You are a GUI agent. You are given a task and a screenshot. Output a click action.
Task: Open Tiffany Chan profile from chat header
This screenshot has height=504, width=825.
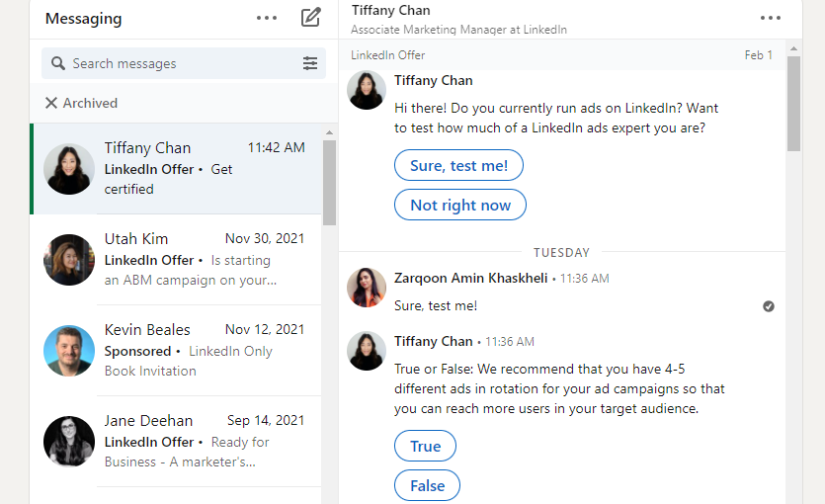coord(391,11)
